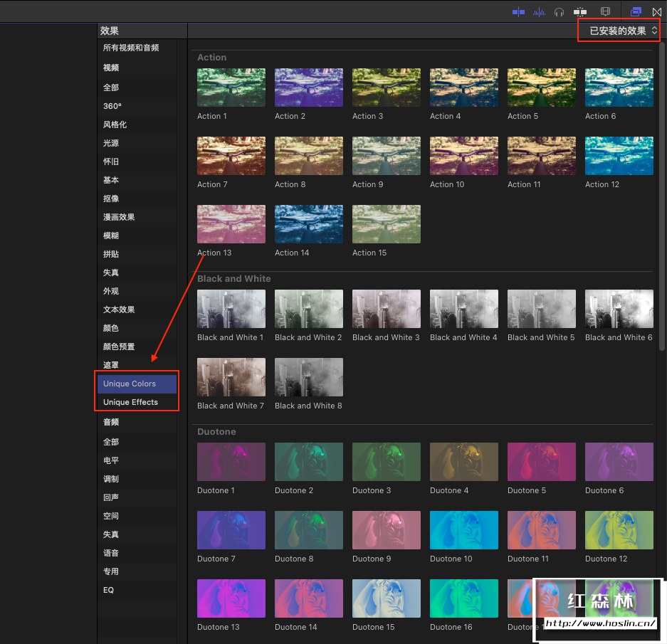Select the 空间 audio category
Screen dimensions: 667x644
tap(137, 516)
